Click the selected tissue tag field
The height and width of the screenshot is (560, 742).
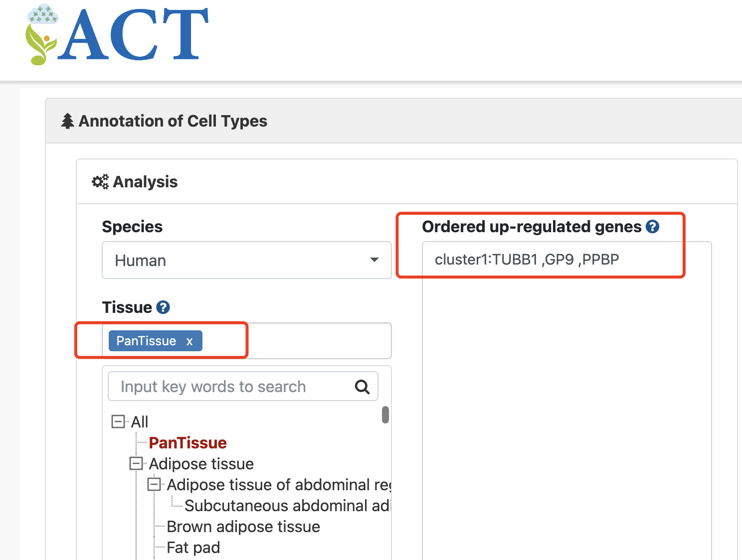(299, 341)
